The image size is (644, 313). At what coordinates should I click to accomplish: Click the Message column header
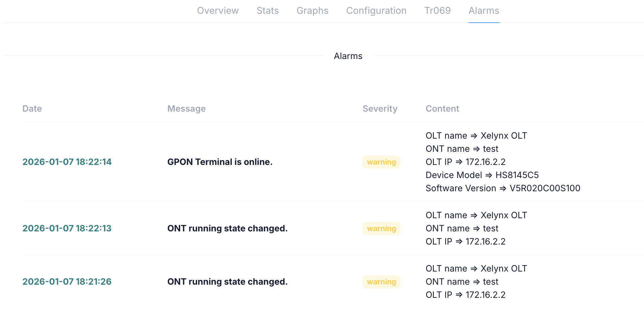[186, 109]
